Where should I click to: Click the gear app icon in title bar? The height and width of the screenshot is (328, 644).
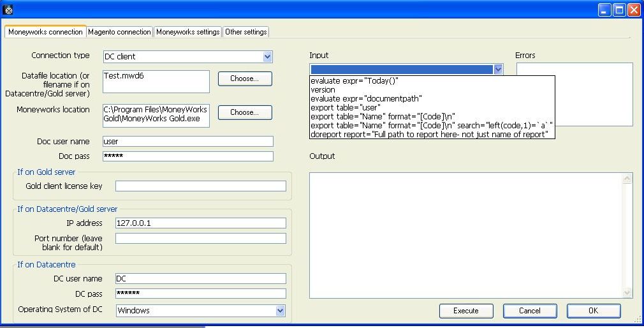tap(8, 10)
